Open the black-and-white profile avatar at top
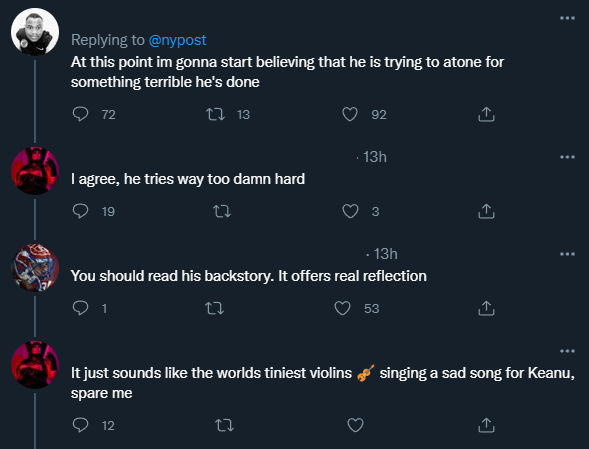This screenshot has height=449, width=589. pyautogui.click(x=35, y=32)
